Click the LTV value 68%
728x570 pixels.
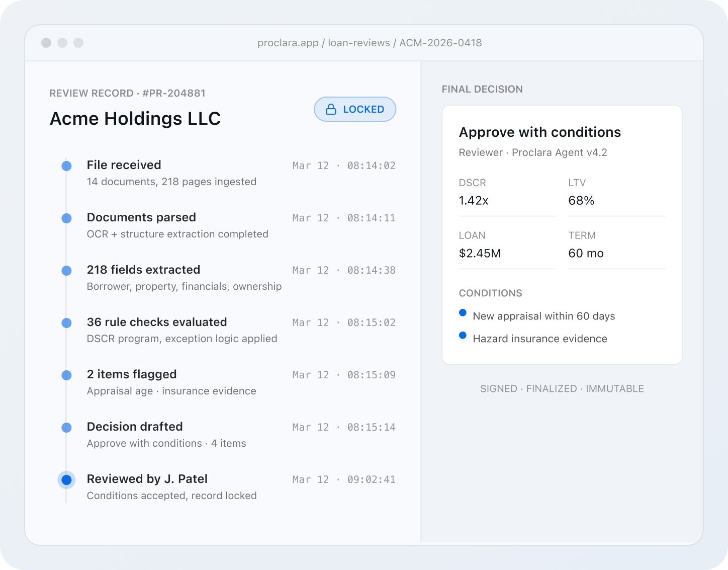tap(581, 201)
